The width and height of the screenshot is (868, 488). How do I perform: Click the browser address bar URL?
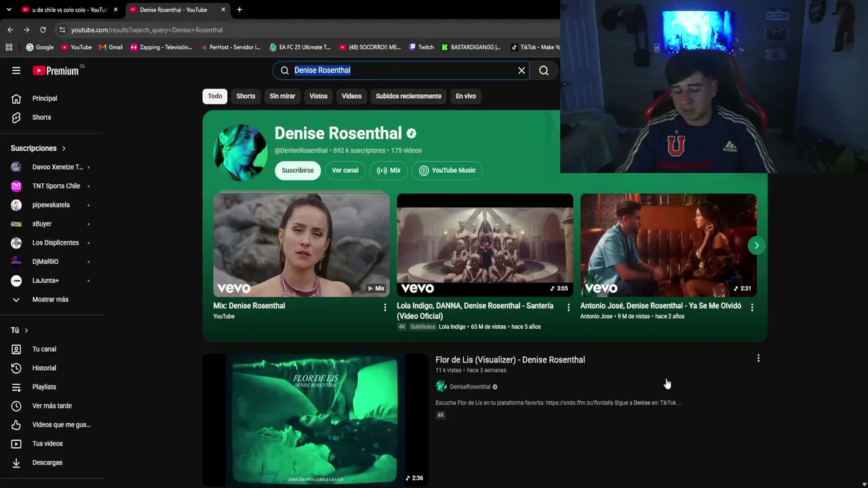pos(146,30)
